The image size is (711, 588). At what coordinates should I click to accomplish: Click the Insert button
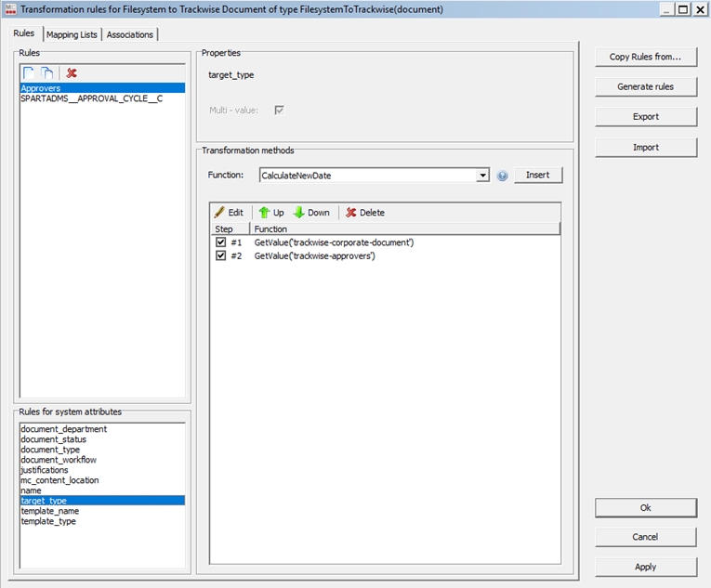pos(538,175)
